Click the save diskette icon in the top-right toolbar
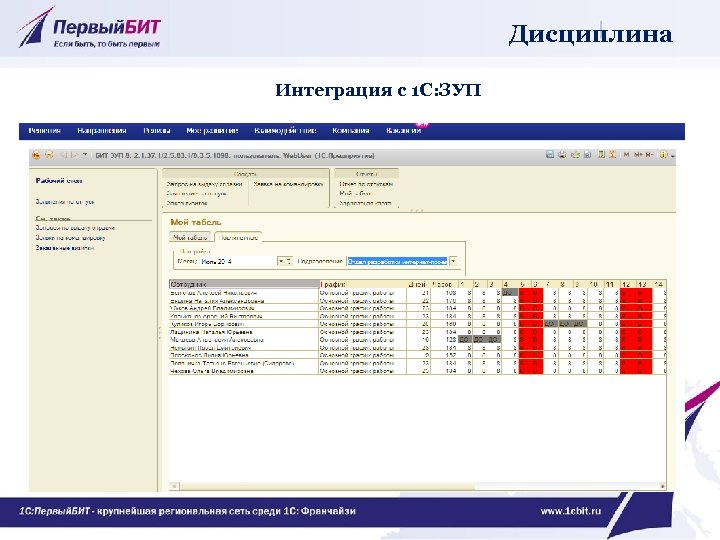The height and width of the screenshot is (540, 720). 550,155
